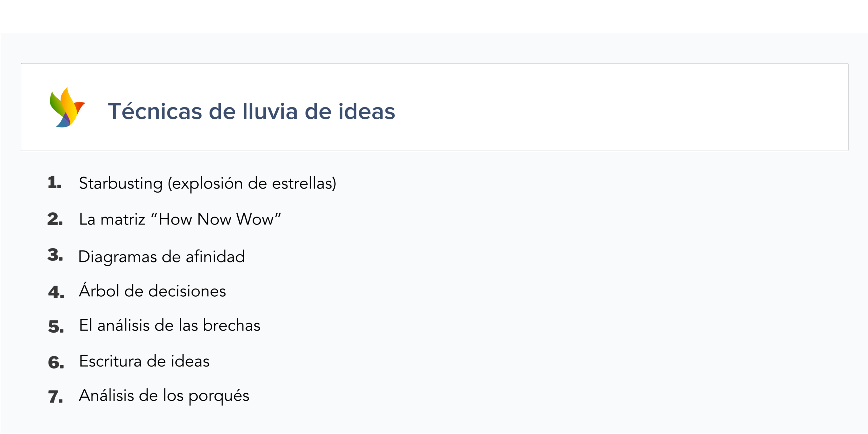Click "El análisis de las brechas" entry
Image resolution: width=868 pixels, height=434 pixels.
click(x=170, y=325)
